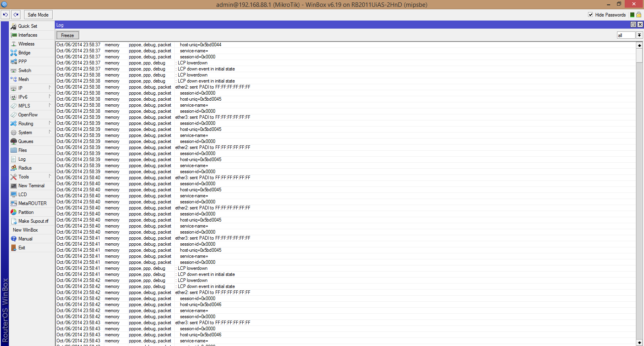Click the log scrollbar down arrow
The image size is (644, 346).
639,343
